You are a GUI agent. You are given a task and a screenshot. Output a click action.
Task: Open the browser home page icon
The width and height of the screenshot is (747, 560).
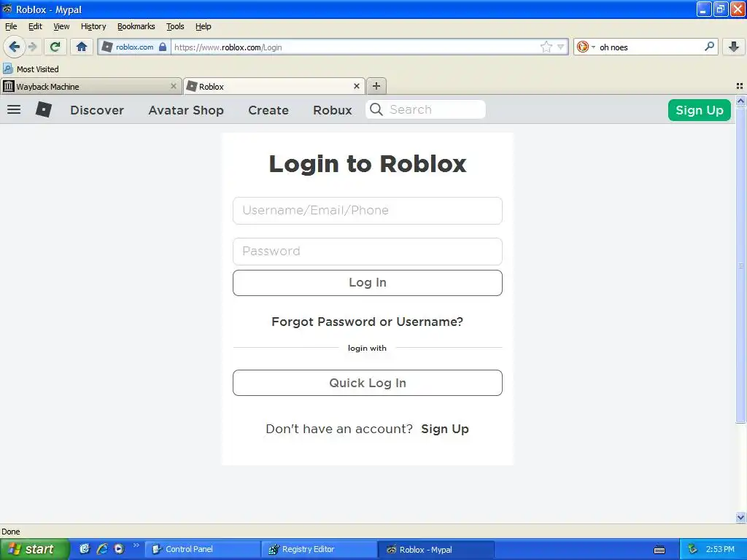82,47
